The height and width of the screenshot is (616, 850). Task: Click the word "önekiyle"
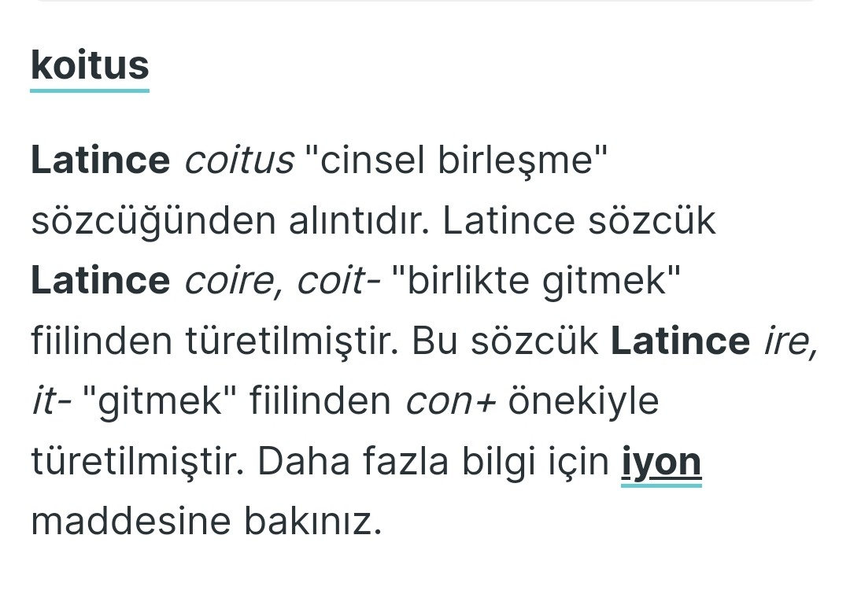point(583,402)
